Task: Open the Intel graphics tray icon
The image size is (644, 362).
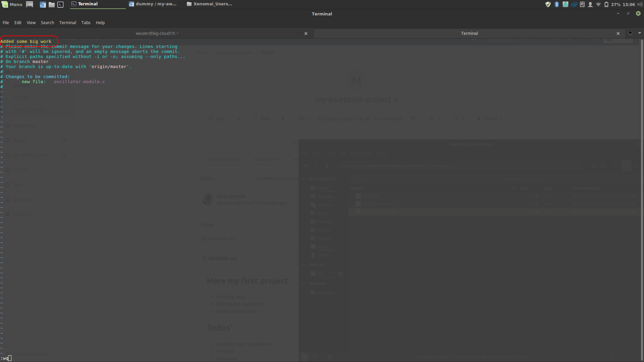Action: [x=574, y=4]
